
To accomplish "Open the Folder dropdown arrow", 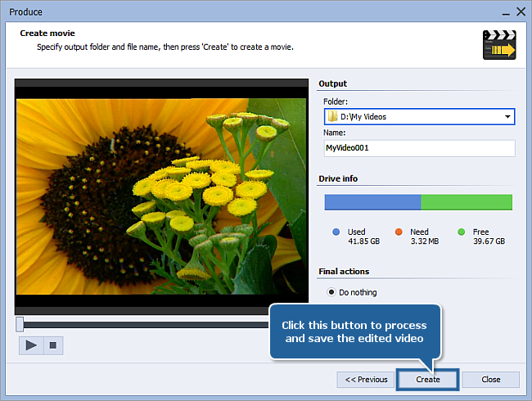I will coord(507,116).
